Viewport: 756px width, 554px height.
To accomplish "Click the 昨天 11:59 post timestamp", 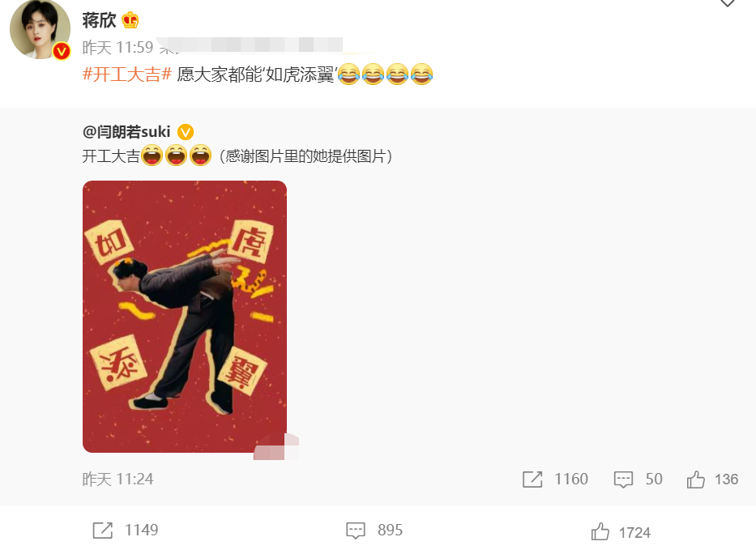I will tap(117, 47).
